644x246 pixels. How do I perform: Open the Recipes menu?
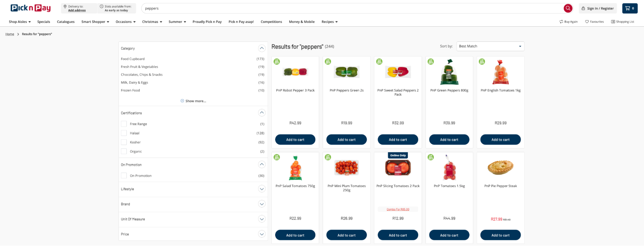330,22
